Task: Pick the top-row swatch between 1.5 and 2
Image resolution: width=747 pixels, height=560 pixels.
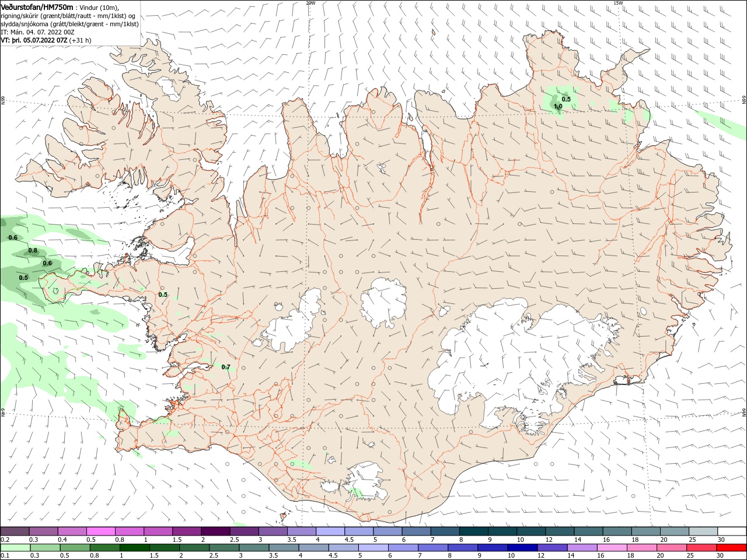Action: click(x=187, y=531)
